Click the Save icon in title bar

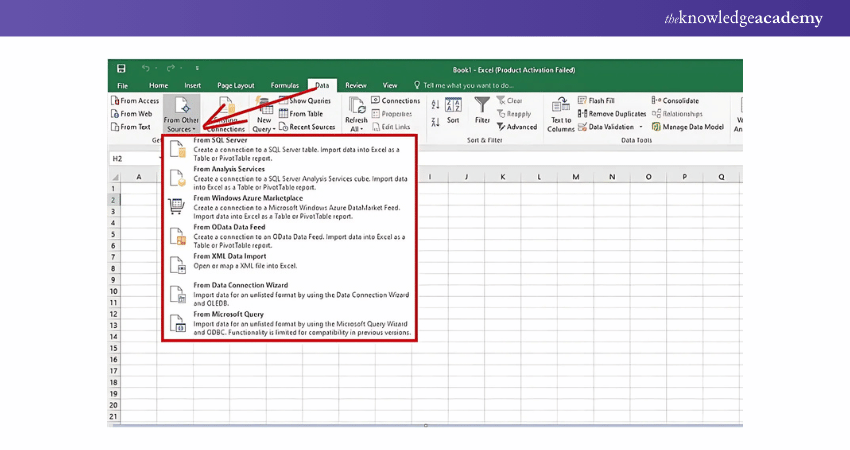[121, 69]
